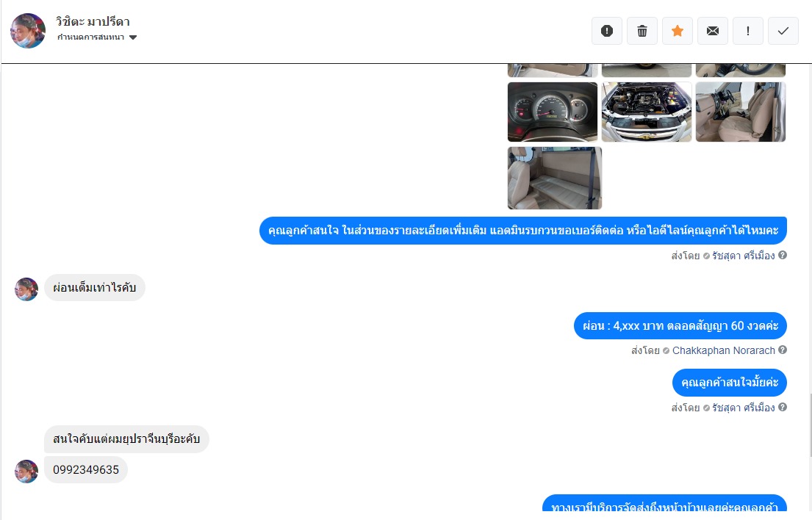This screenshot has width=812, height=520.
Task: Click the vertical scrollbar thumb at the right edge
Action: pos(810,425)
